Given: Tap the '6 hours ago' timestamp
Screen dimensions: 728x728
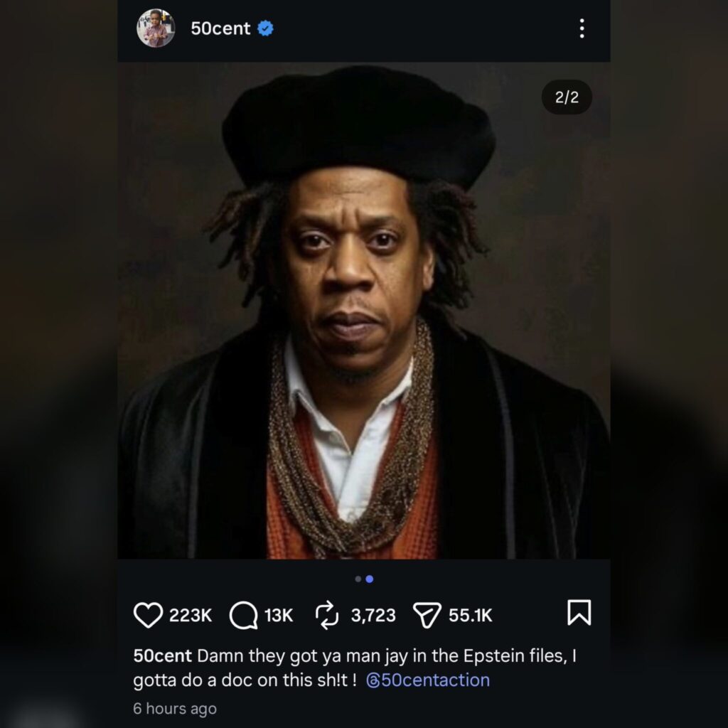Looking at the screenshot, I should pos(175,709).
